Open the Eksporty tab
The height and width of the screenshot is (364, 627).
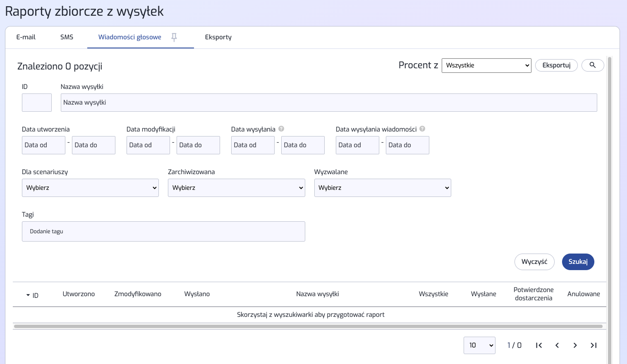pos(218,37)
